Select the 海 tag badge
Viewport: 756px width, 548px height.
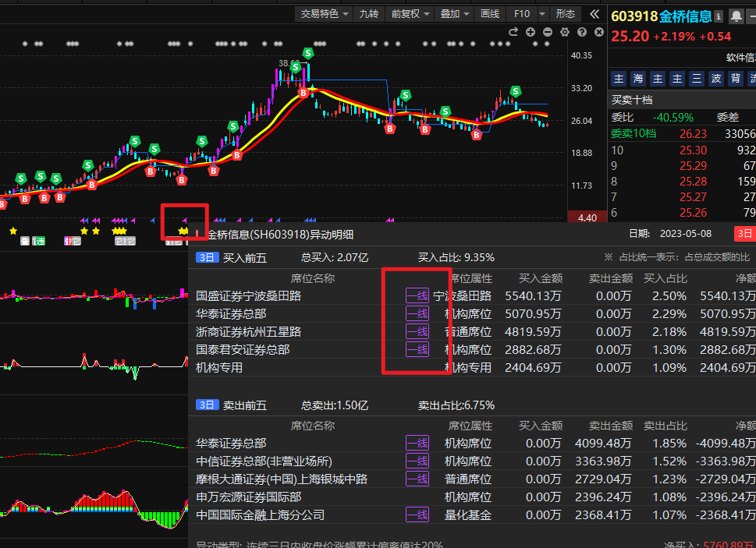pyautogui.click(x=638, y=79)
